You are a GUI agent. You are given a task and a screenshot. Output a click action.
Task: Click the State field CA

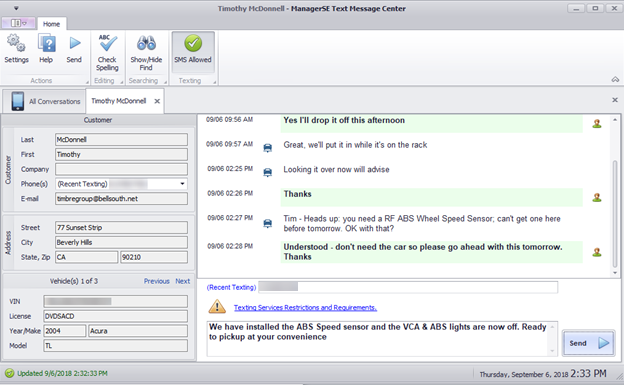click(x=87, y=257)
